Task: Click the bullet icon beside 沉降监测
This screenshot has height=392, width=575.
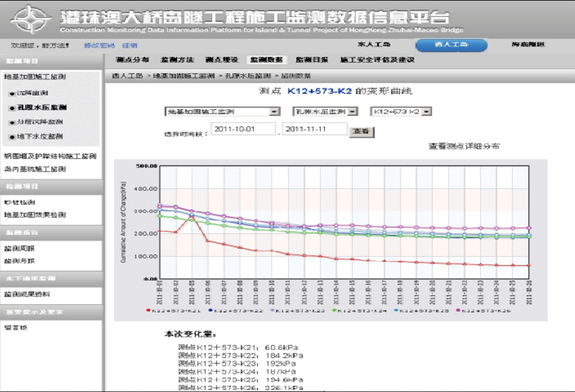Action: 13,93
